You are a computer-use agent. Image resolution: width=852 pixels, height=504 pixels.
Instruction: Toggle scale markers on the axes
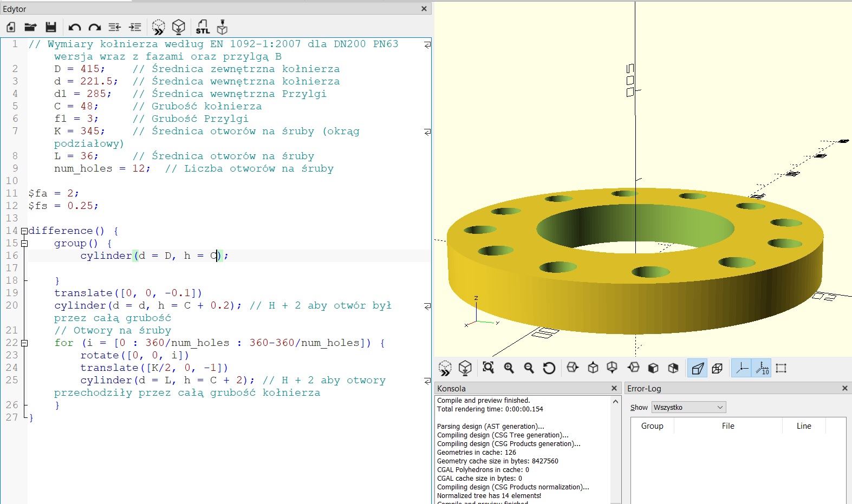tap(762, 368)
